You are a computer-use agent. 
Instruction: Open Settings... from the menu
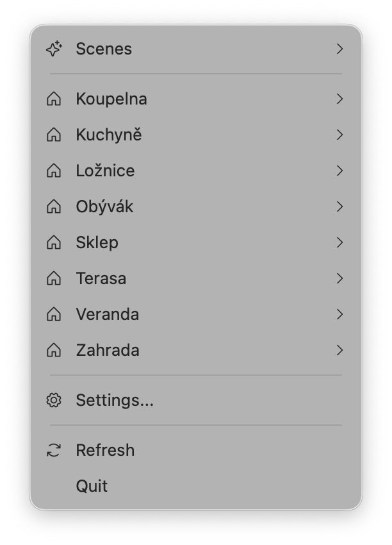115,401
